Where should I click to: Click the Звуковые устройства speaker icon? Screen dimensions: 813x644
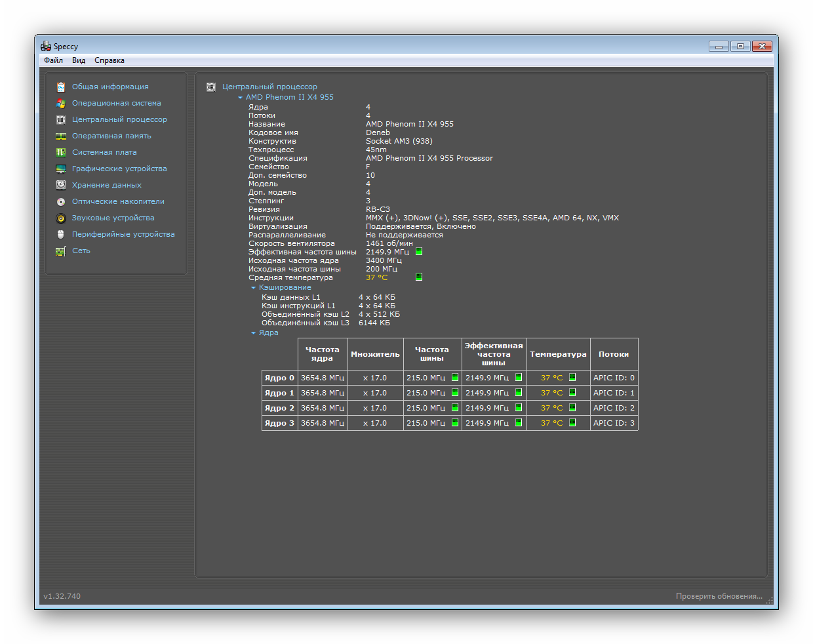(x=61, y=218)
